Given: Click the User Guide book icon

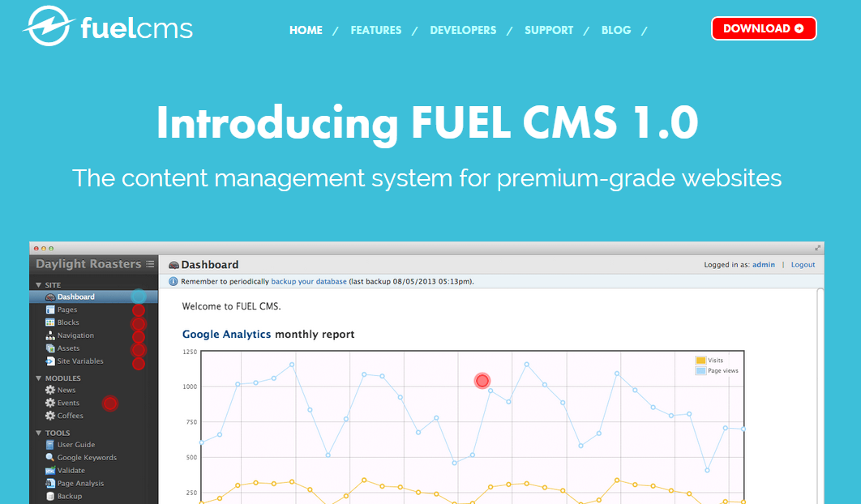Looking at the screenshot, I should point(50,445).
